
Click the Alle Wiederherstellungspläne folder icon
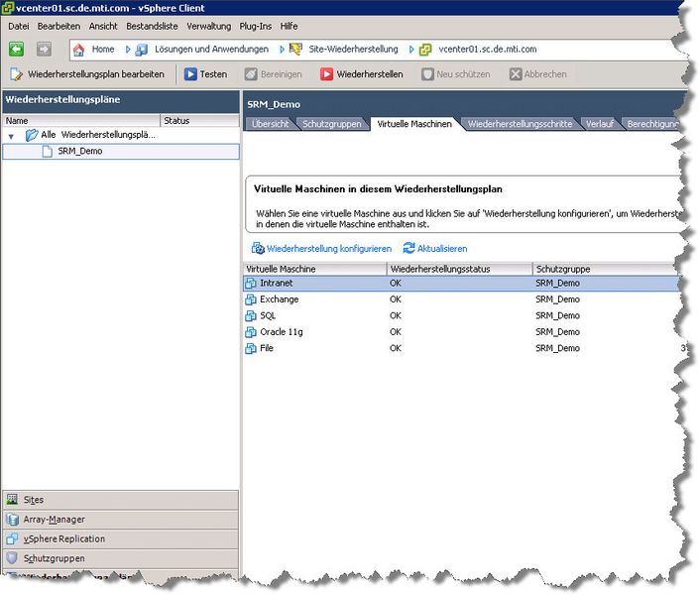32,135
